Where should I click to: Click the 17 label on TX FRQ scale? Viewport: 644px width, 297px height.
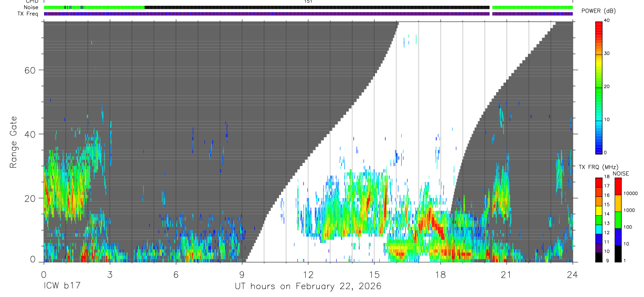point(606,186)
